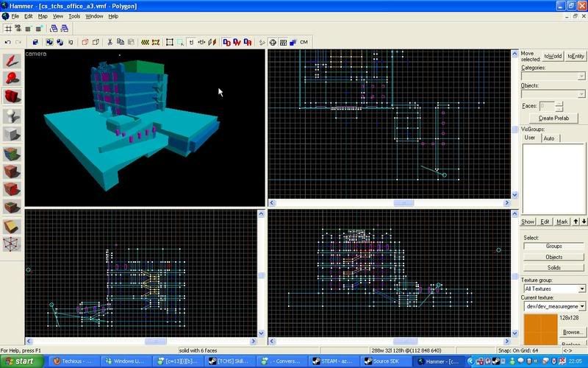Screen dimensions: 588x368
Task: Select the Clipping tool yellow wedge icon
Action: coord(12,227)
